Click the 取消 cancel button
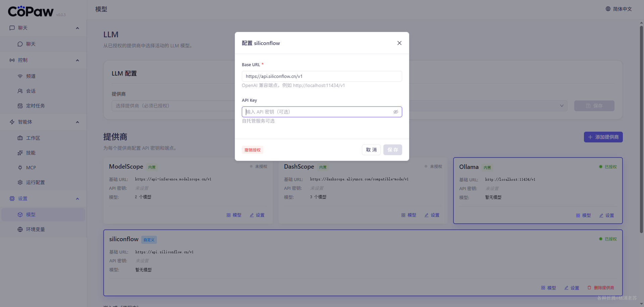644x307 pixels. pyautogui.click(x=371, y=150)
